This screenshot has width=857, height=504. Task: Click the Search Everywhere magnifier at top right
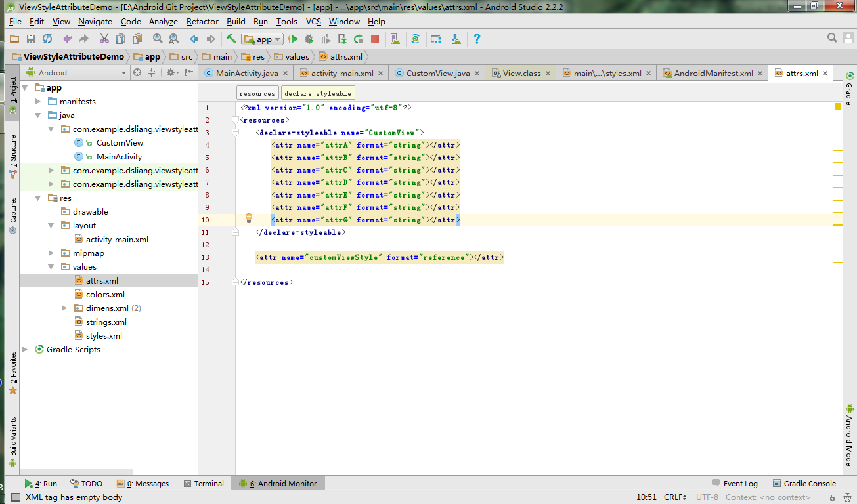point(832,38)
